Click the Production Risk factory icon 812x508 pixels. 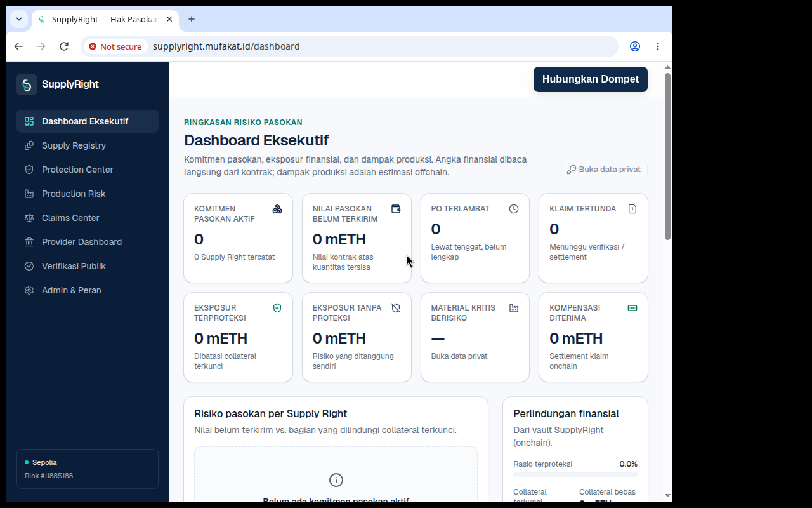tap(29, 194)
